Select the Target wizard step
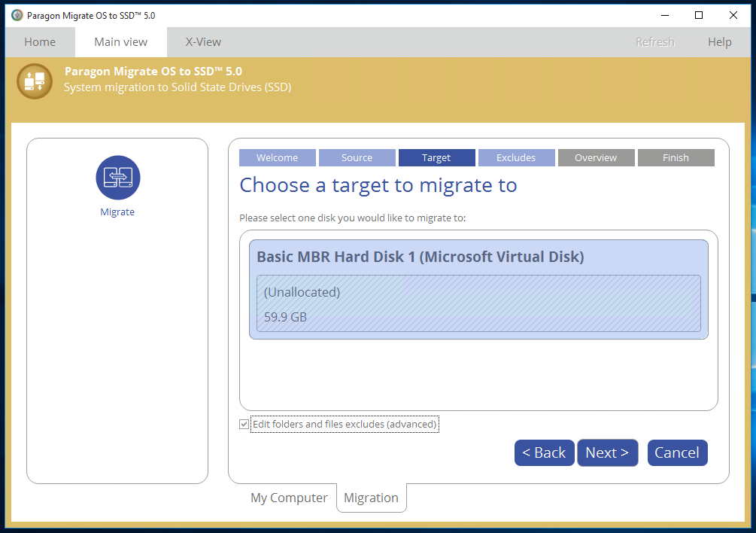This screenshot has width=756, height=533. (436, 158)
